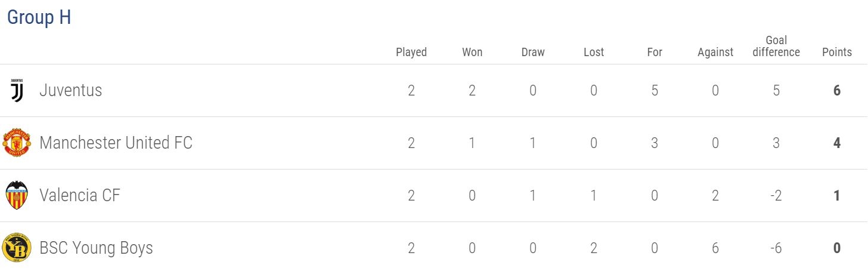Select the Valencia CF team name
Screen dimensions: 868x274
pos(79,196)
